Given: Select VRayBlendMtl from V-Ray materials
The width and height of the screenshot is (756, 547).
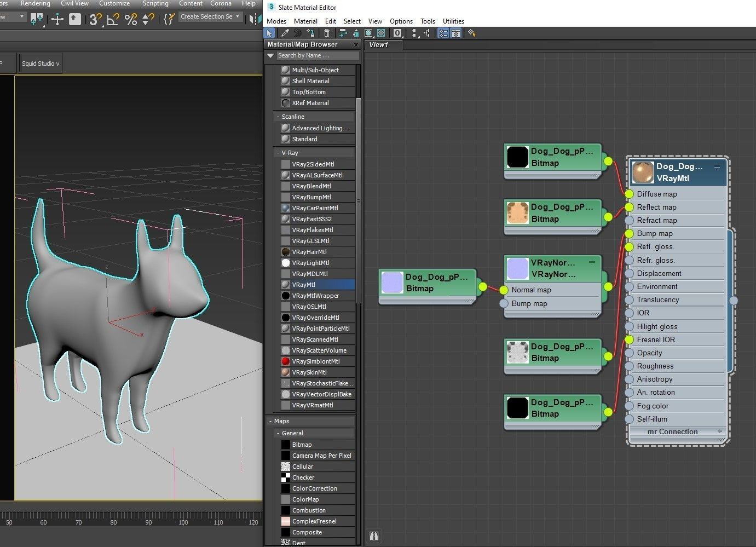Looking at the screenshot, I should pyautogui.click(x=318, y=186).
